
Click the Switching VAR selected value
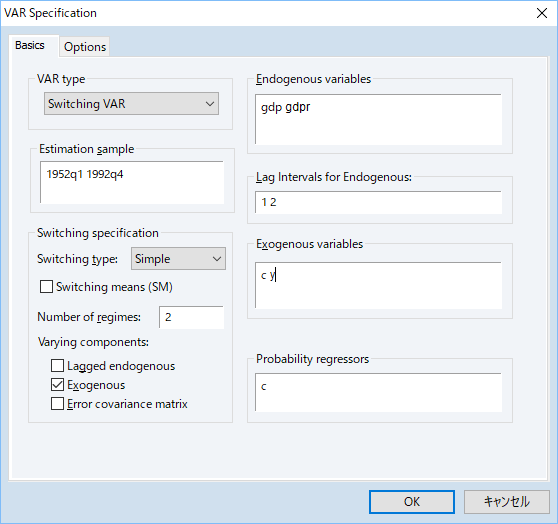pos(87,104)
